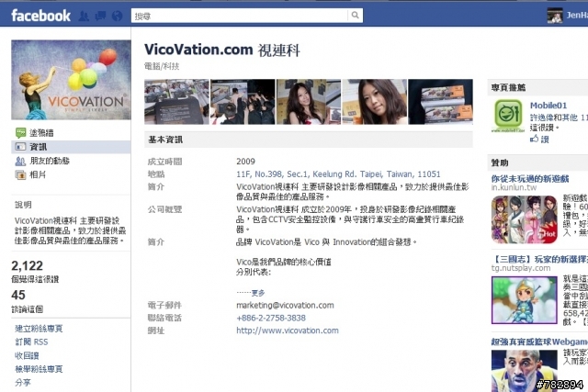Click the thumbs-up 讚 icon under Mobile01
This screenshot has height=392, width=588.
coord(534,139)
